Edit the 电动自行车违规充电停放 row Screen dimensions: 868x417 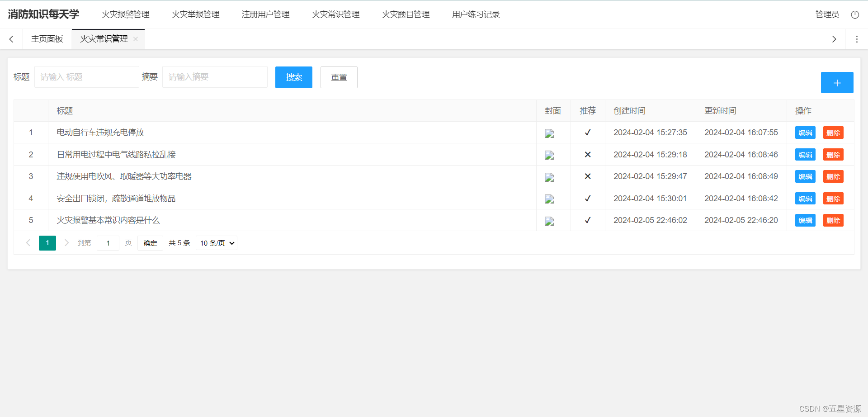[805, 133]
